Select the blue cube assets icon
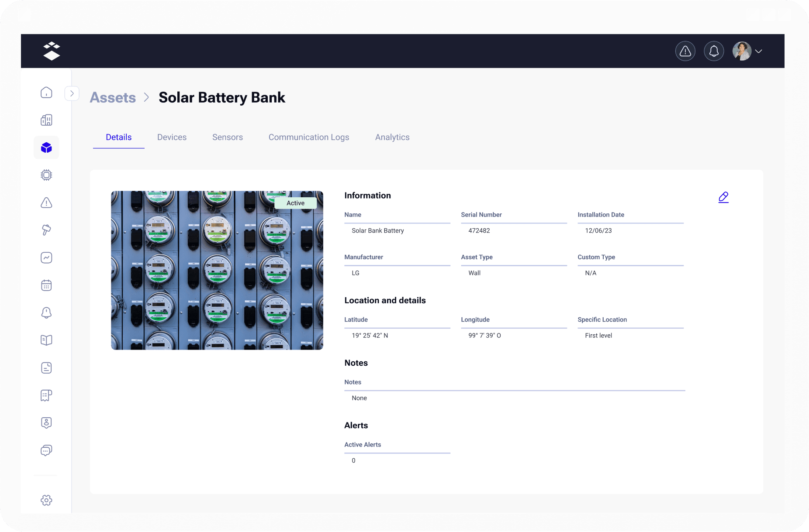 point(46,148)
